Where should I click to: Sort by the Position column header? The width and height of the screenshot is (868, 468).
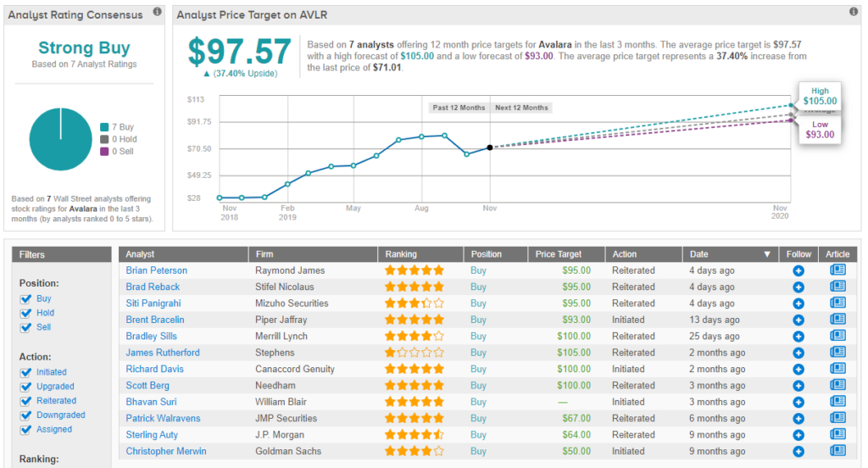pyautogui.click(x=495, y=254)
